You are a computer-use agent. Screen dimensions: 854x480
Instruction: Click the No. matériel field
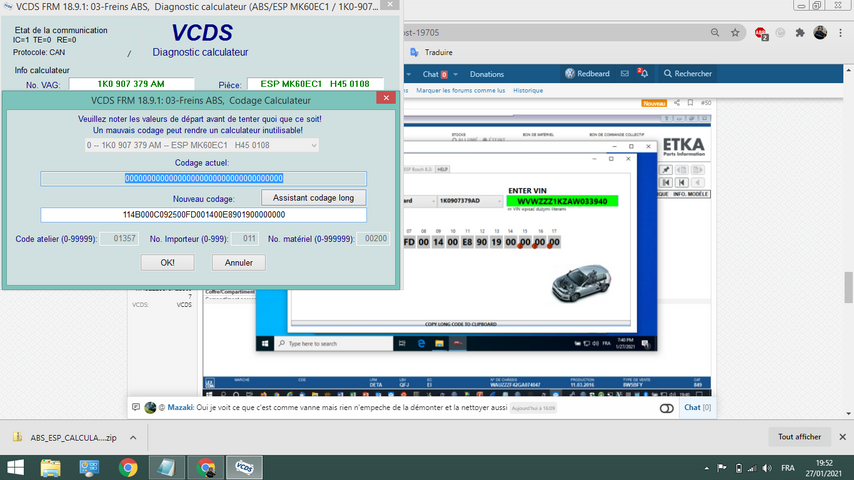373,239
